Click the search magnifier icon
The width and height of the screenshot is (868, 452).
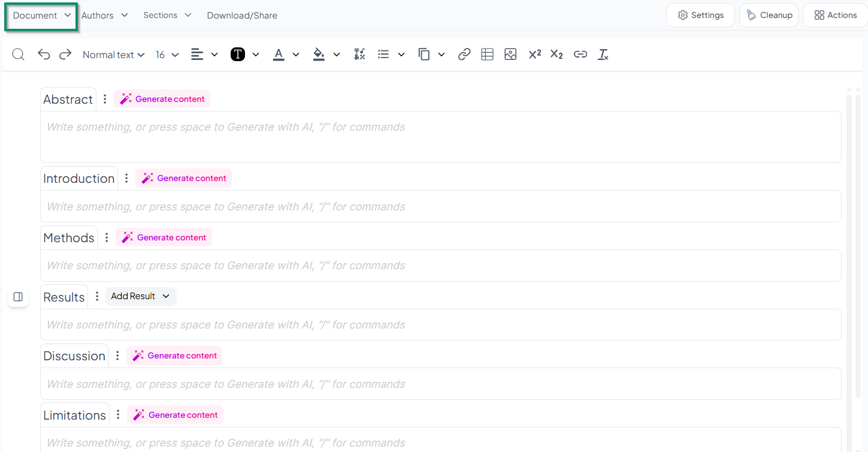19,55
